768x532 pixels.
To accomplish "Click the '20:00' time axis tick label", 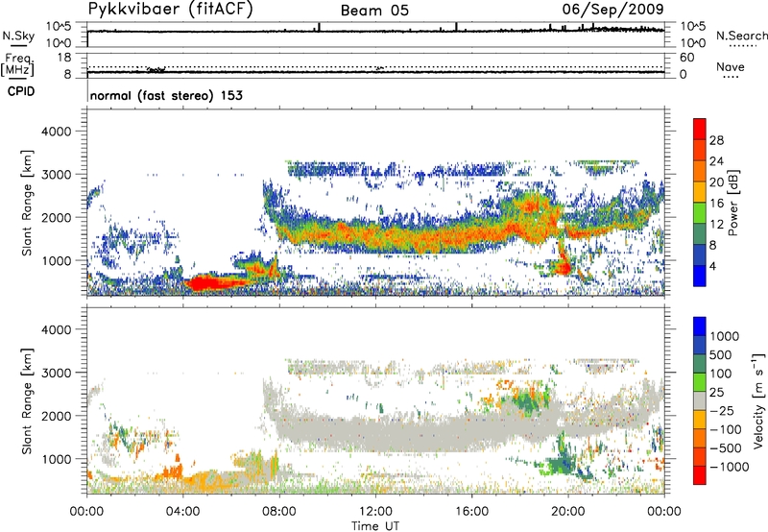I will [568, 512].
